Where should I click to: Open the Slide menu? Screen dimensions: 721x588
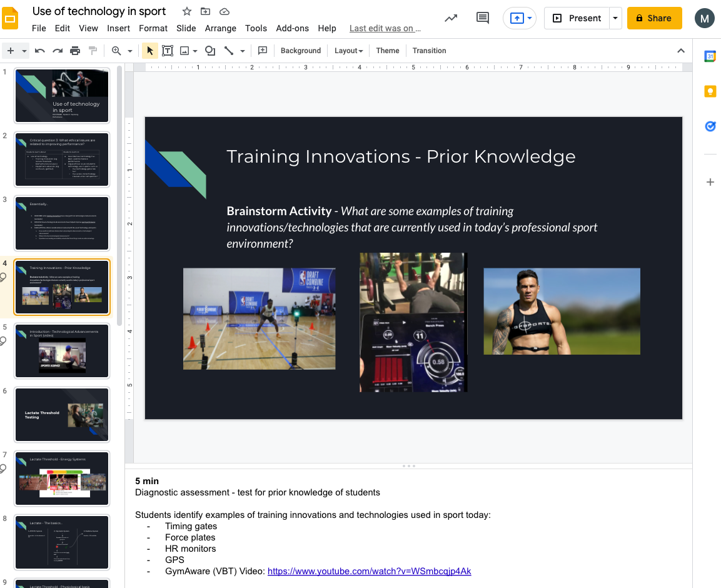tap(186, 28)
